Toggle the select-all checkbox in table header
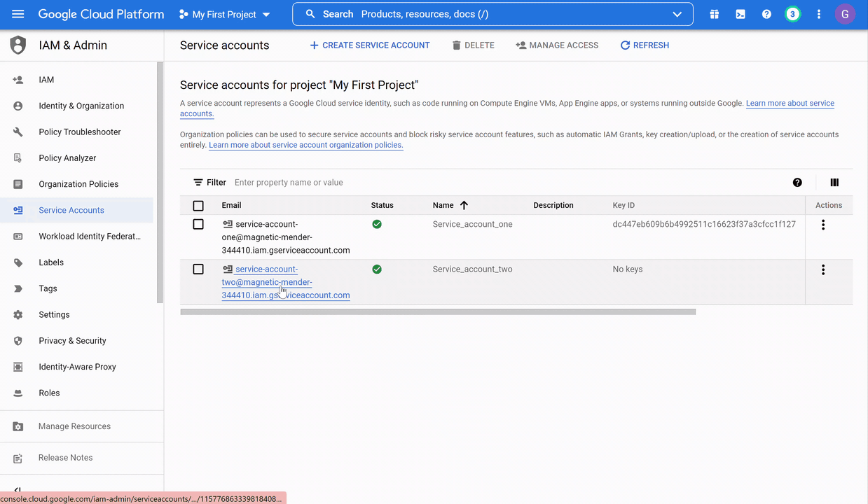Image resolution: width=868 pixels, height=504 pixels. tap(198, 206)
